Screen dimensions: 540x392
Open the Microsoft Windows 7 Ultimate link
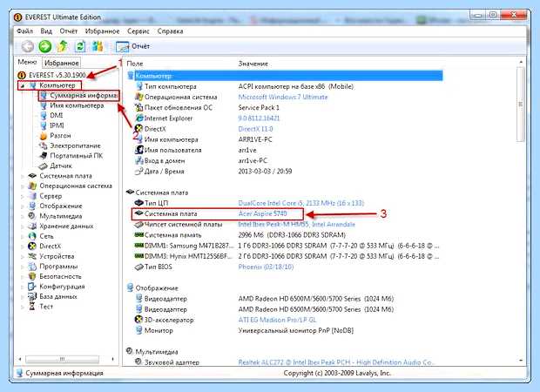point(283,98)
